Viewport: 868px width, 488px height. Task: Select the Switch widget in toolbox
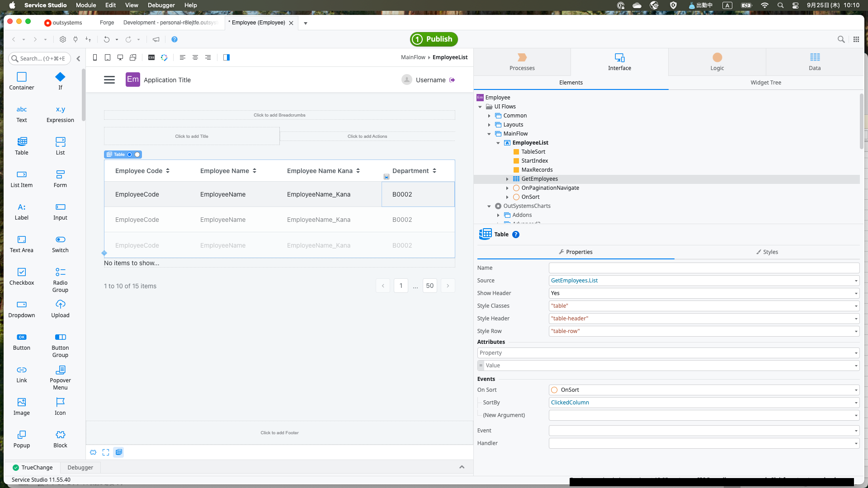pos(60,243)
